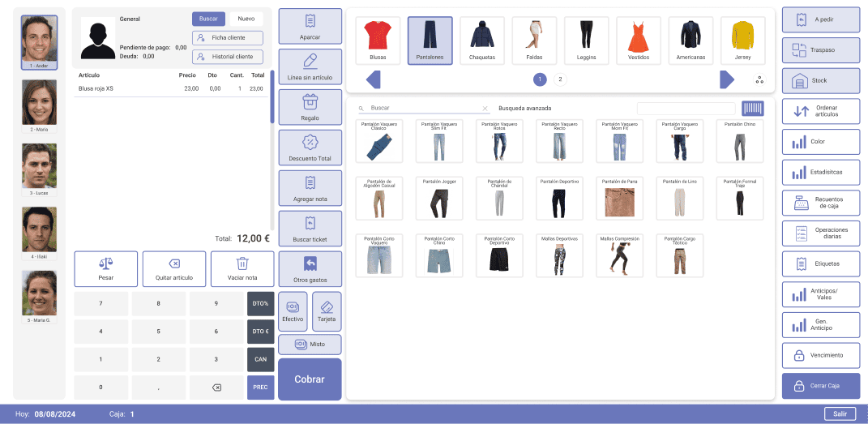This screenshot has width=868, height=424.
Task: Click Busqueda avanzada
Action: (525, 109)
